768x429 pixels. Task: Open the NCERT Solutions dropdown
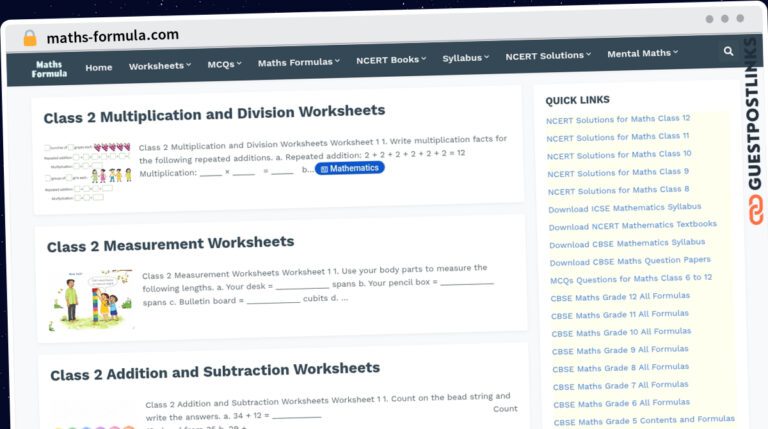click(x=548, y=56)
